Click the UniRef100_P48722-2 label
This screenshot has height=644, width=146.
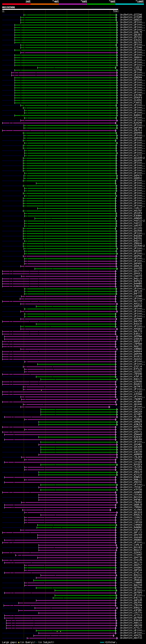point(133,221)
